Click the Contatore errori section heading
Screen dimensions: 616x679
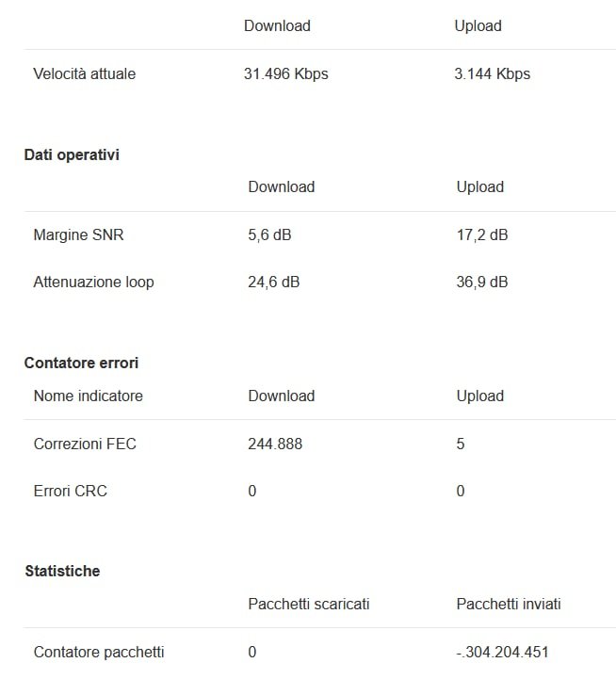(81, 363)
